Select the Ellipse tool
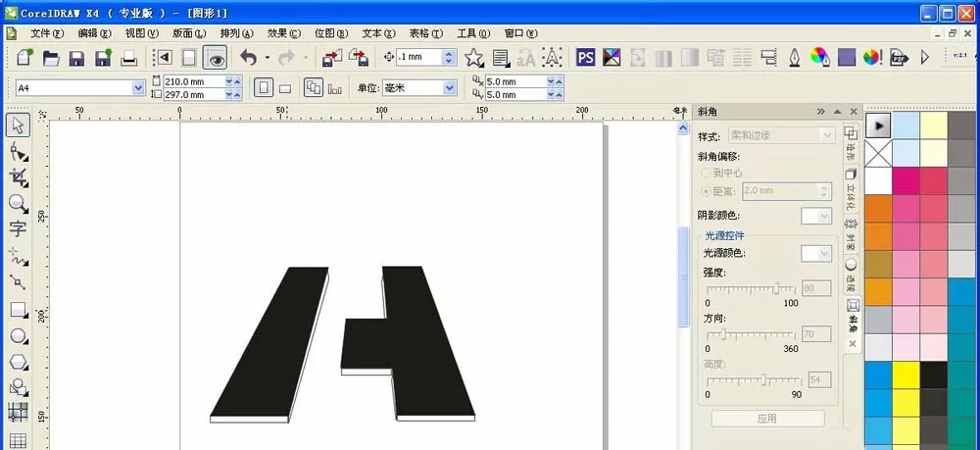Image resolution: width=980 pixels, height=450 pixels. coord(18,336)
